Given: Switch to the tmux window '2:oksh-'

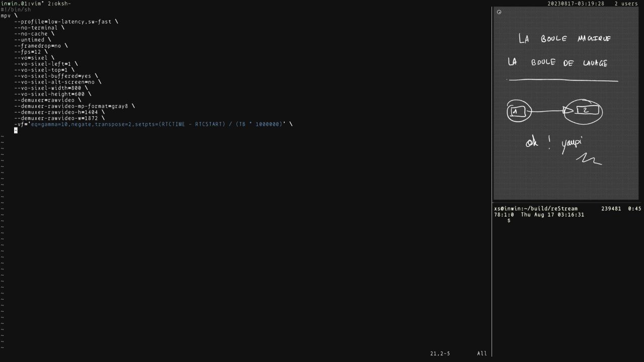Looking at the screenshot, I should (59, 4).
